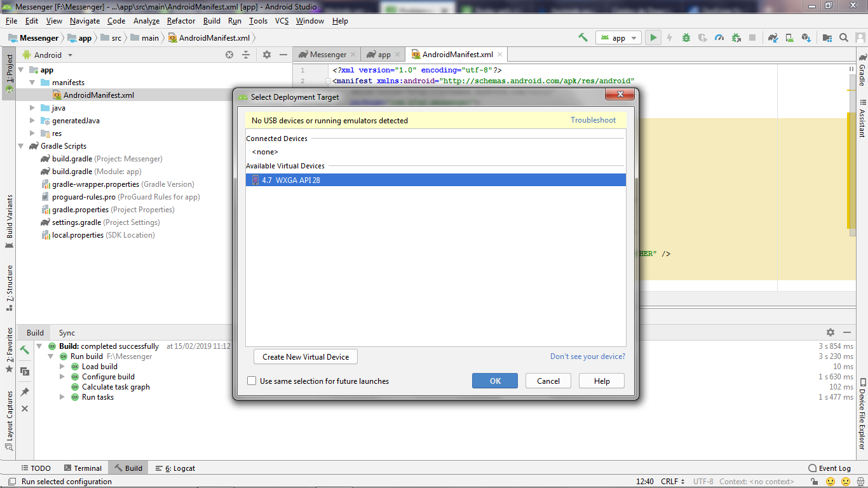Click the Apply Changes lightning icon
The image size is (868, 488).
[669, 37]
